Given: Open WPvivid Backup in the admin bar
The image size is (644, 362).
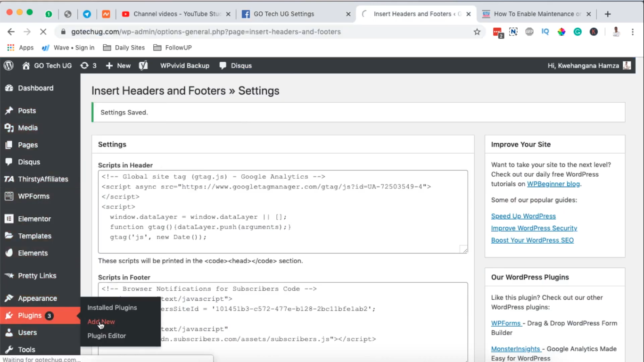Looking at the screenshot, I should 185,66.
